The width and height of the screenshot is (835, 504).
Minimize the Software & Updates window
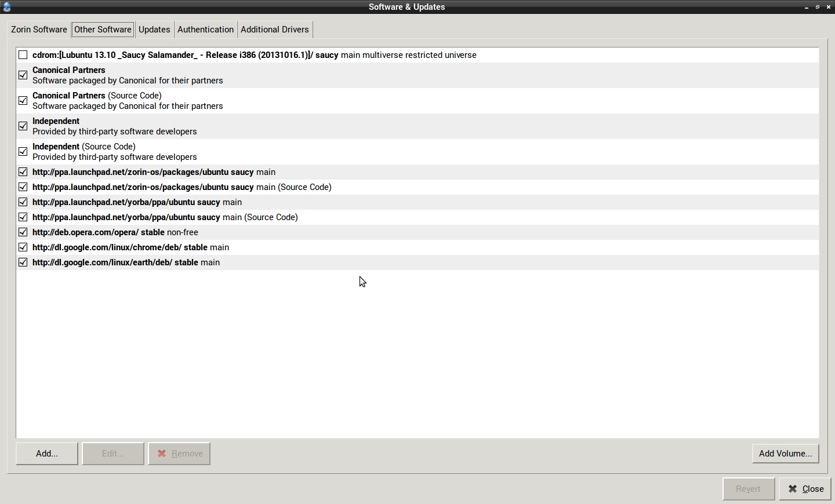click(x=807, y=8)
